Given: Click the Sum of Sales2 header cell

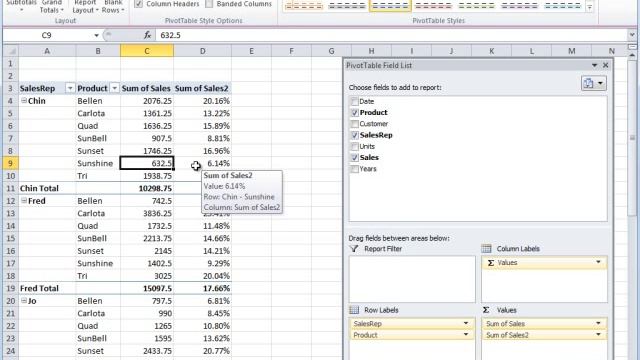Looking at the screenshot, I should point(202,88).
